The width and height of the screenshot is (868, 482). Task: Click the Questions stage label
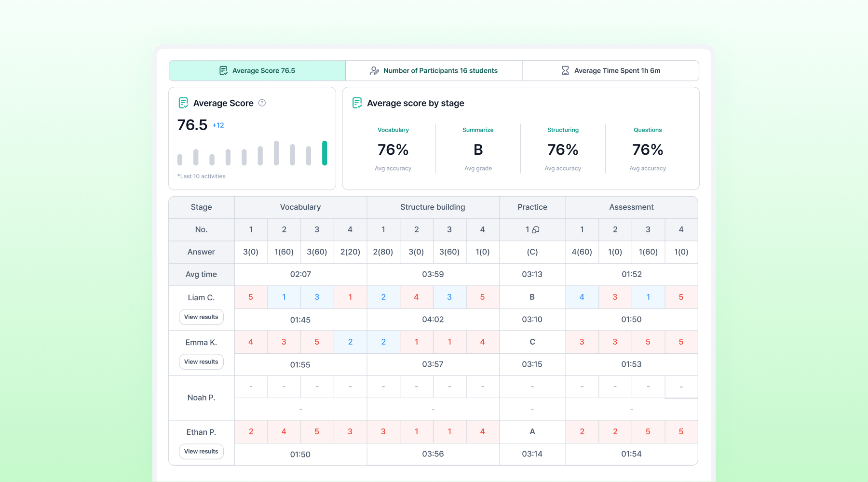(648, 130)
